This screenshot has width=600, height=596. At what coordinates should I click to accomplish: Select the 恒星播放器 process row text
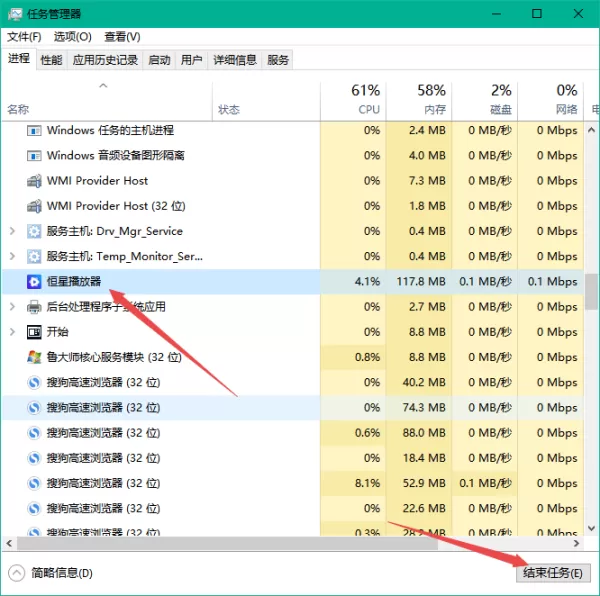point(74,282)
